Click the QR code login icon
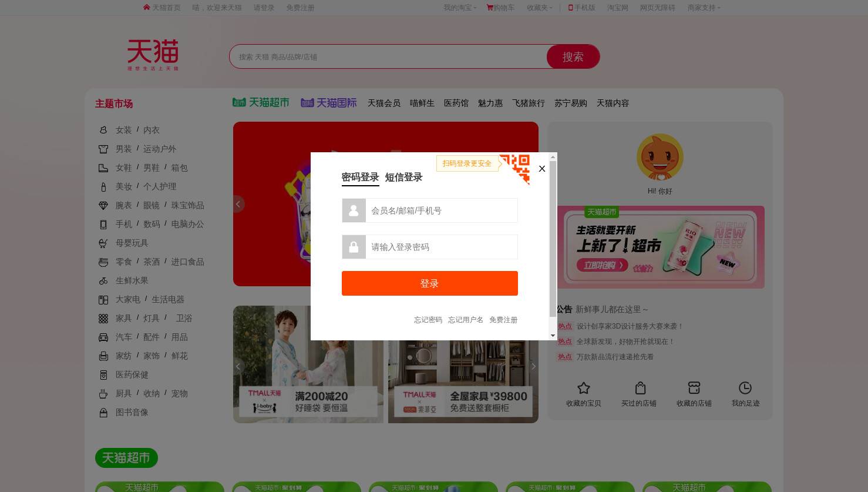 [515, 169]
